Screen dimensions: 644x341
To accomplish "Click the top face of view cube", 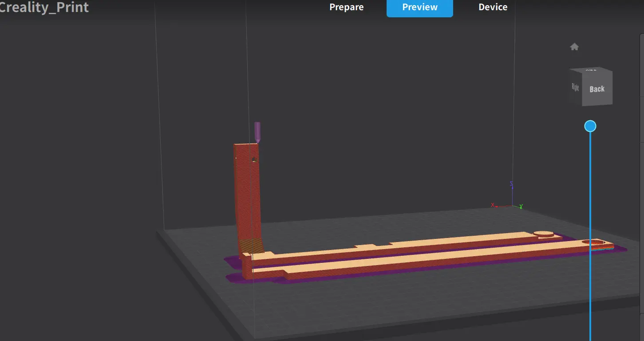I will 591,70.
